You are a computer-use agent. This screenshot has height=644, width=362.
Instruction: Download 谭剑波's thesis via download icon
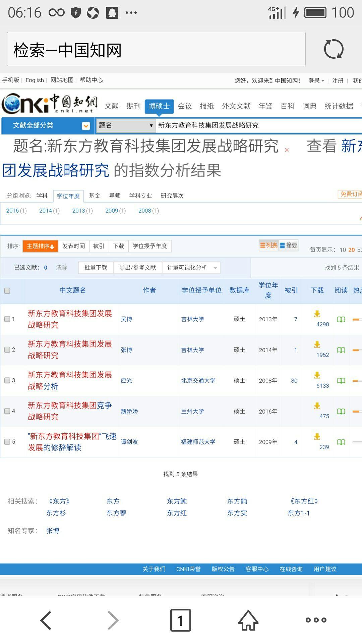point(317,436)
